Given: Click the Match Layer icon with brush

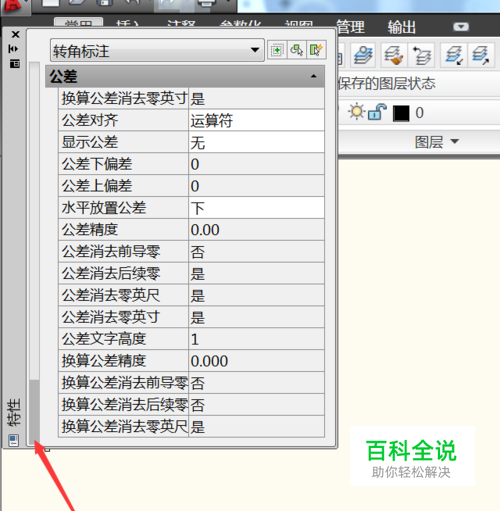Looking at the screenshot, I should point(394,55).
